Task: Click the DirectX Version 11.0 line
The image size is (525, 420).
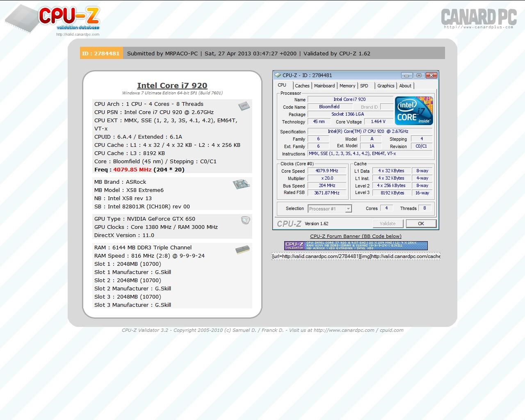Action: [124, 235]
